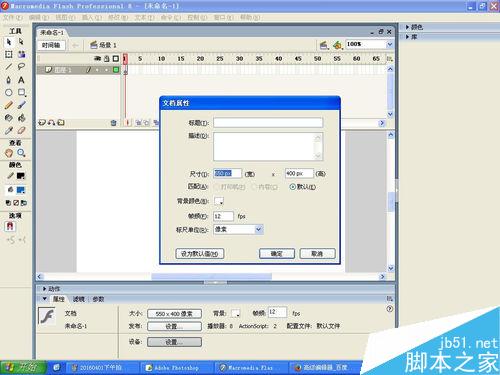This screenshot has width=500, height=375.
Task: Select the Default match radio button
Action: click(292, 187)
